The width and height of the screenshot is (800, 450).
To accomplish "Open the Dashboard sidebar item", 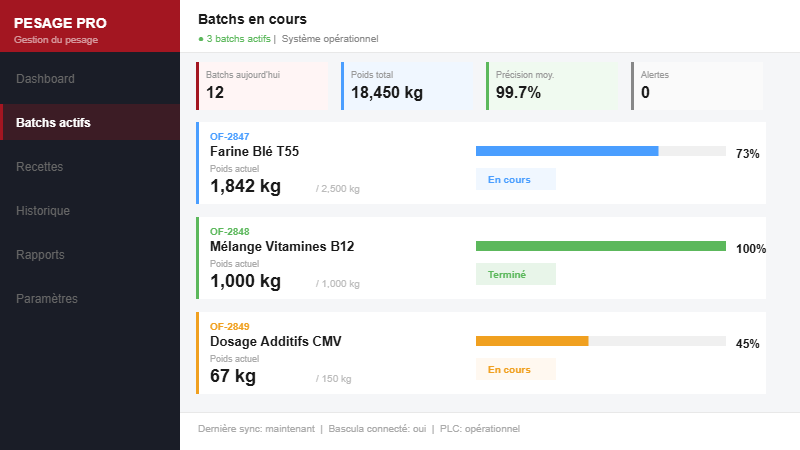I will tap(46, 78).
